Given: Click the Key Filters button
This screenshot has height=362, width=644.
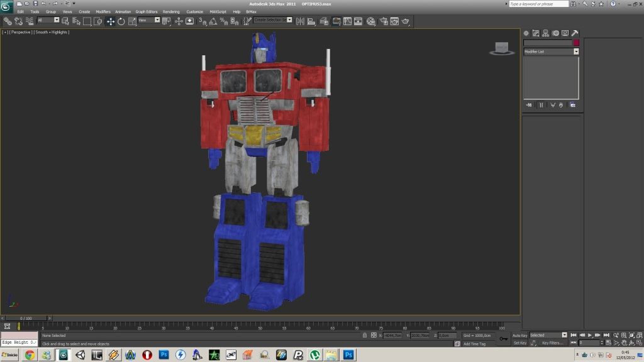Looking at the screenshot, I should coord(552,343).
